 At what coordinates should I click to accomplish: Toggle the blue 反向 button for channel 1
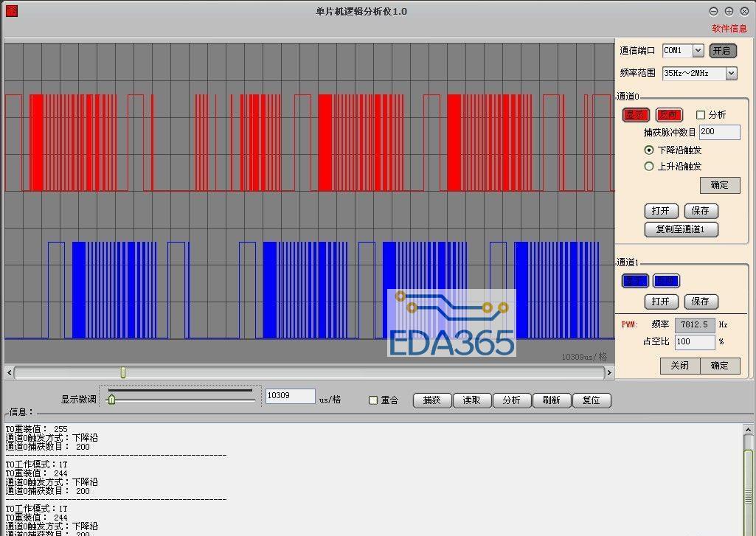click(x=666, y=280)
